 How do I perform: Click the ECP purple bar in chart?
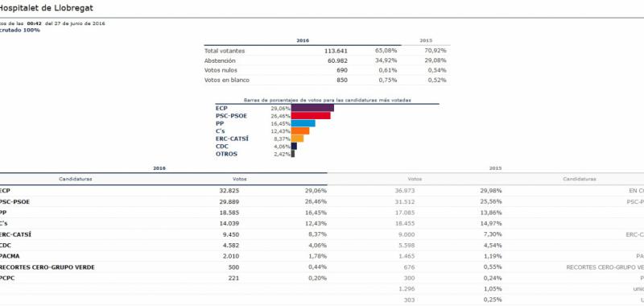click(312, 108)
